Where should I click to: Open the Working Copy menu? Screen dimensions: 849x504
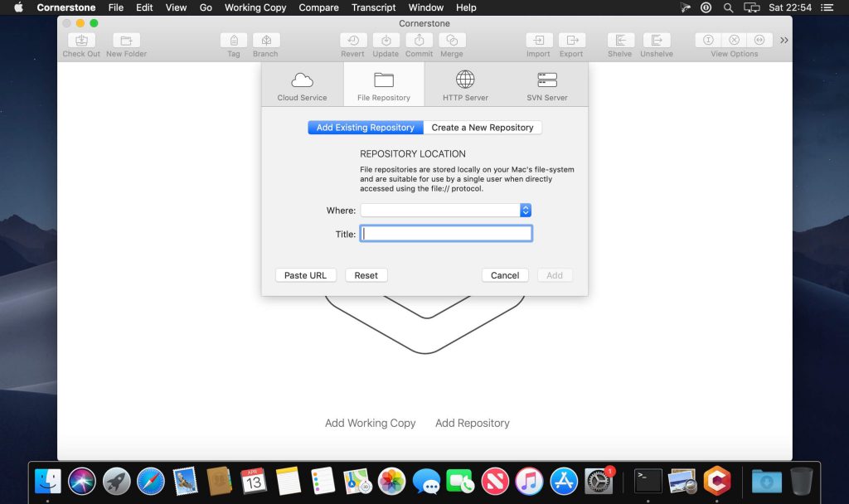(255, 7)
